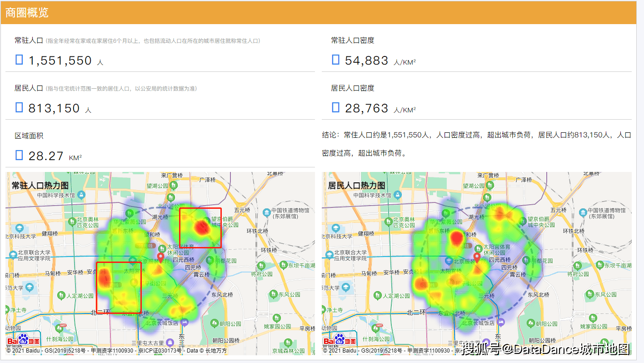Click the blue icon beside 54,883 人/KM²

pos(336,60)
